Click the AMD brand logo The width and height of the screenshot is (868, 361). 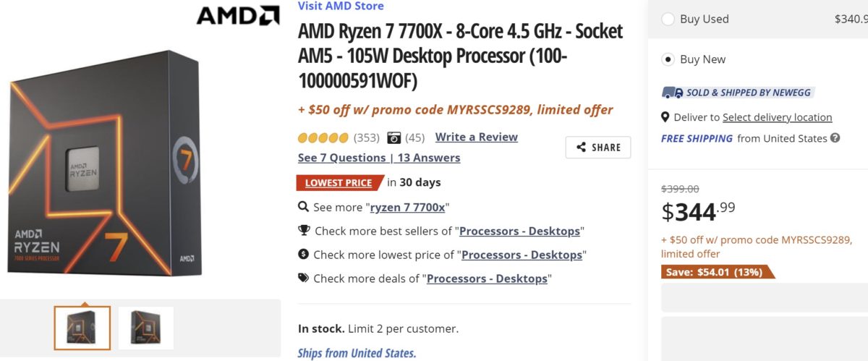pyautogui.click(x=238, y=15)
